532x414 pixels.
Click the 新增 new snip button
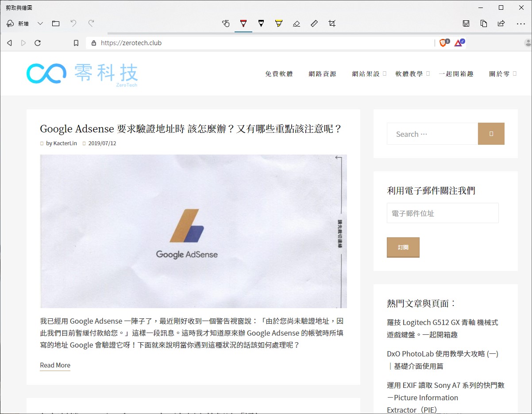click(x=18, y=23)
